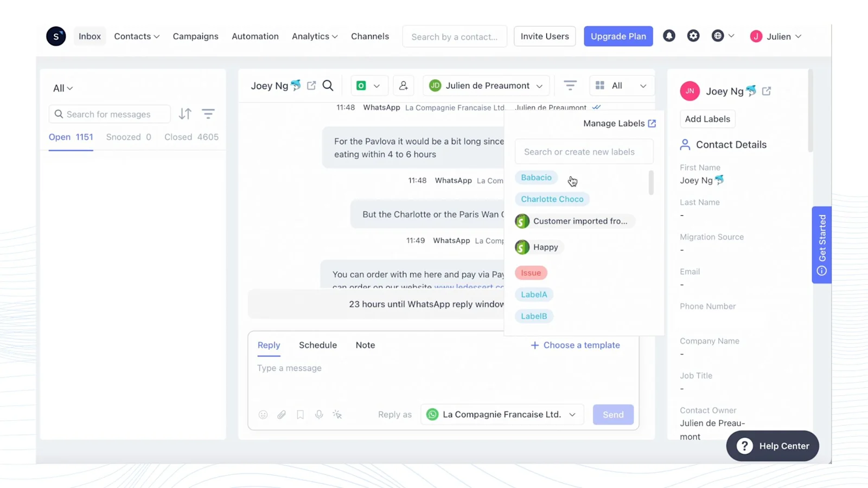This screenshot has height=488, width=868.
Task: Search within the conversation using the magnifier
Action: click(x=328, y=85)
